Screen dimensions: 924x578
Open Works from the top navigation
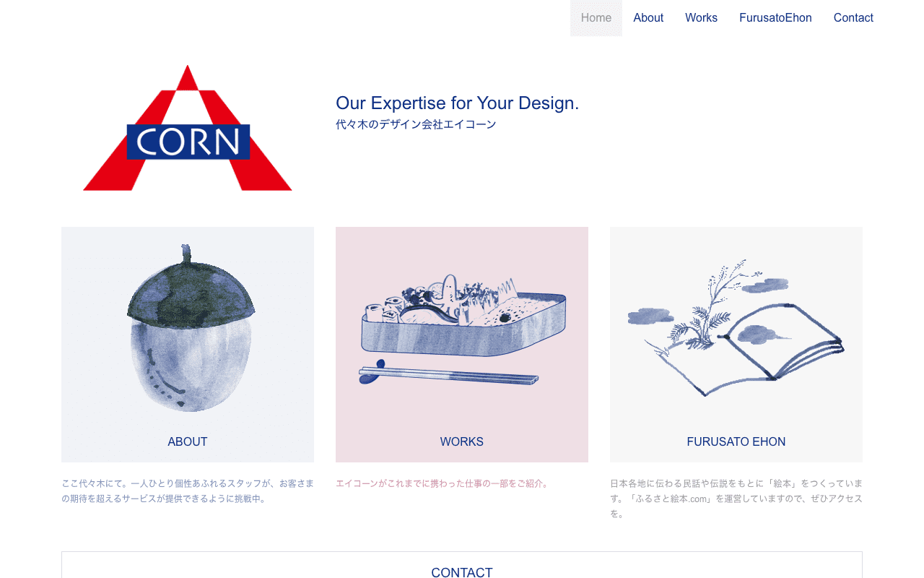point(701,18)
